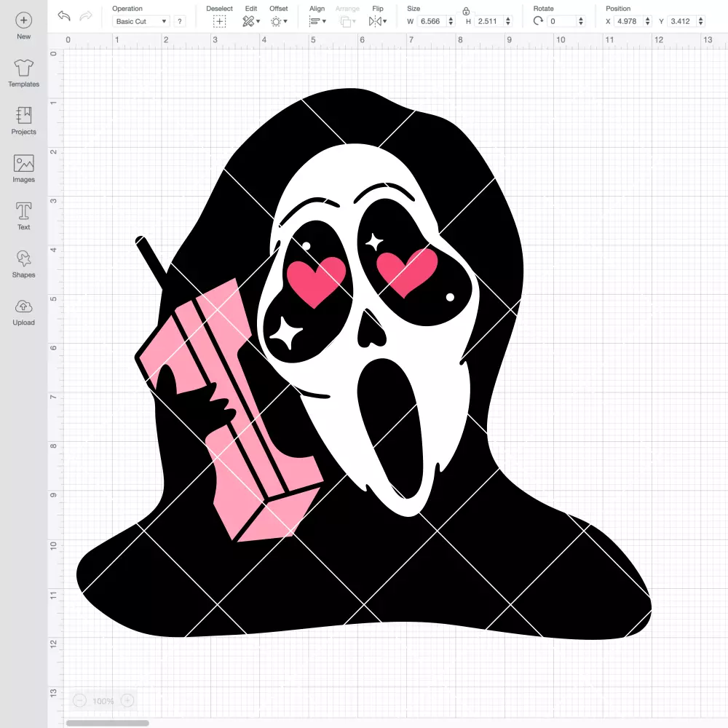Adjust the X position stepper arrows
The height and width of the screenshot is (728, 728).
tap(647, 21)
